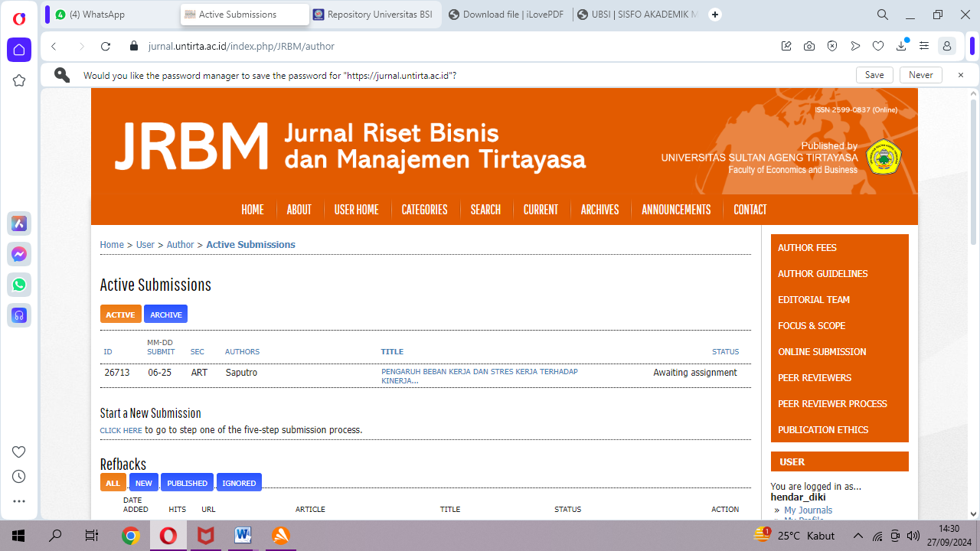Image resolution: width=980 pixels, height=551 pixels.
Task: Open Opera Start Page home icon
Action: [19, 50]
